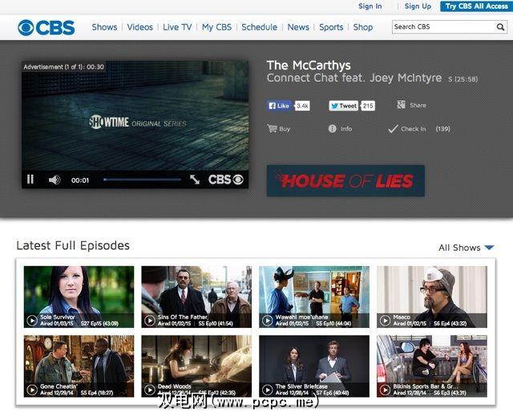513x420 pixels.
Task: Play Sins Of The Father episode
Action: tap(150, 321)
